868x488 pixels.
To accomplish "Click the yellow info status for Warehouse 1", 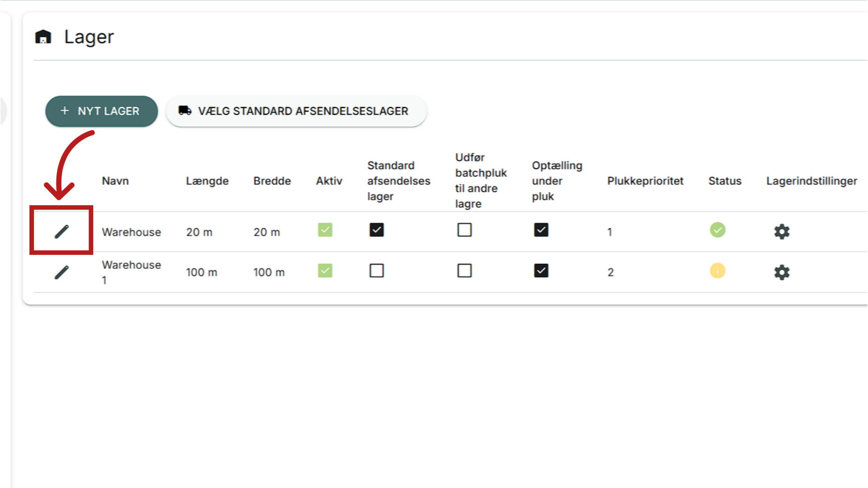I will click(717, 271).
